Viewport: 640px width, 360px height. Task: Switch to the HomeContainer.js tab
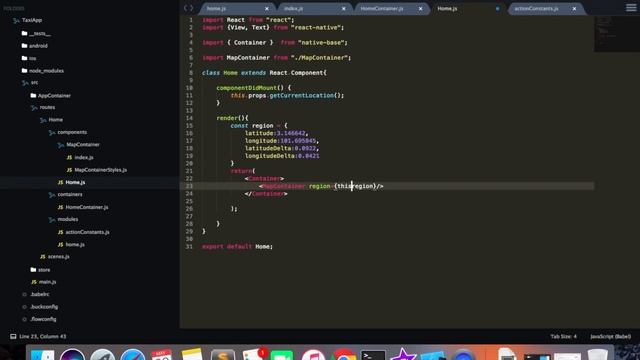tap(391, 9)
